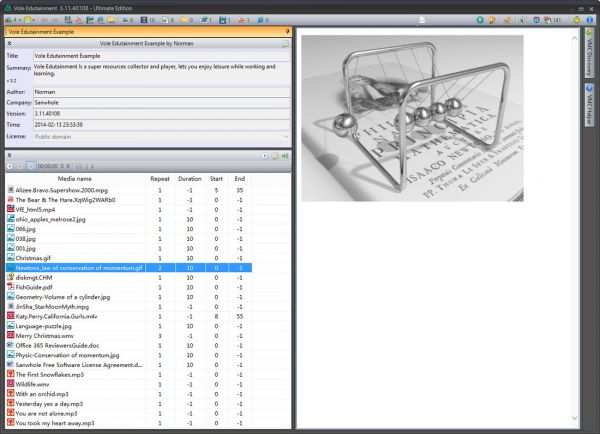Screen dimensions: 600x434
Task: Pause playback with the pause button
Action: pos(20,166)
